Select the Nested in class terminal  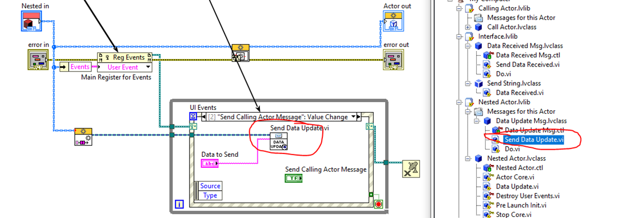(32, 21)
